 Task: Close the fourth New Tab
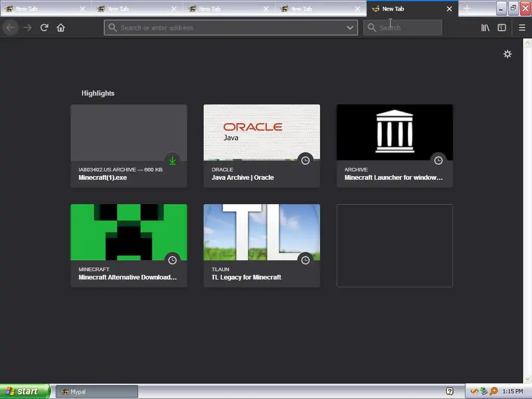click(357, 9)
